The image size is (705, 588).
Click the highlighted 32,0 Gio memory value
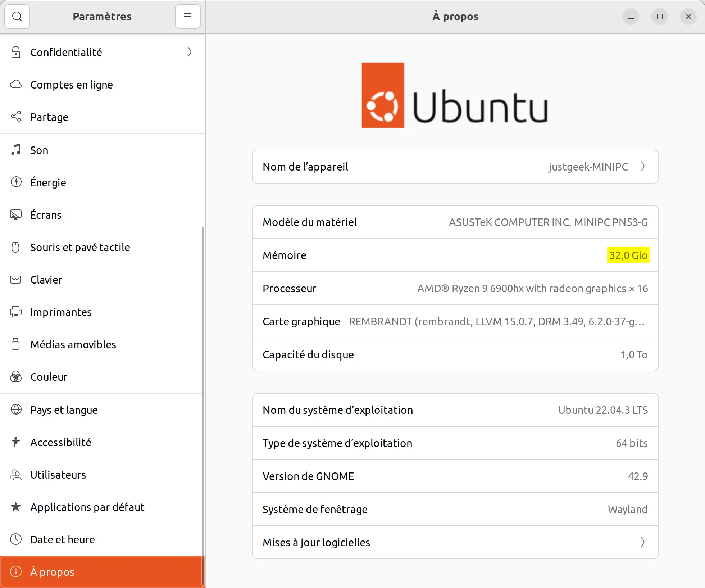pos(628,255)
